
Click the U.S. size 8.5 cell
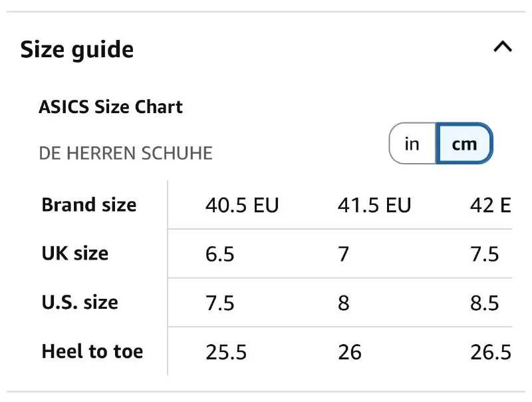click(x=485, y=303)
